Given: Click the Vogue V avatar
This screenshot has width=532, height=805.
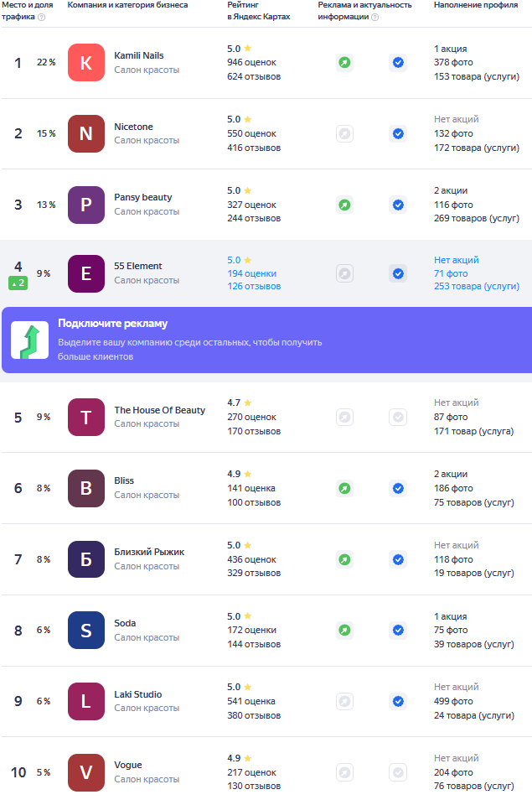Looking at the screenshot, I should pyautogui.click(x=86, y=772).
